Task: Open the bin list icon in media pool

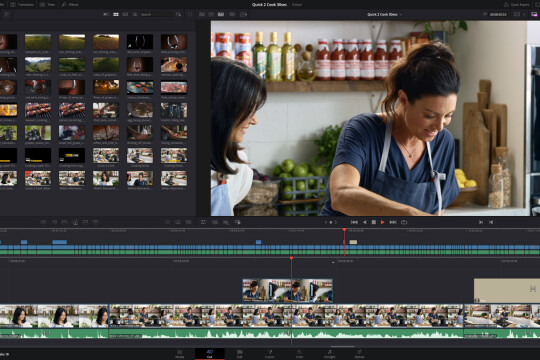Action: point(6,14)
